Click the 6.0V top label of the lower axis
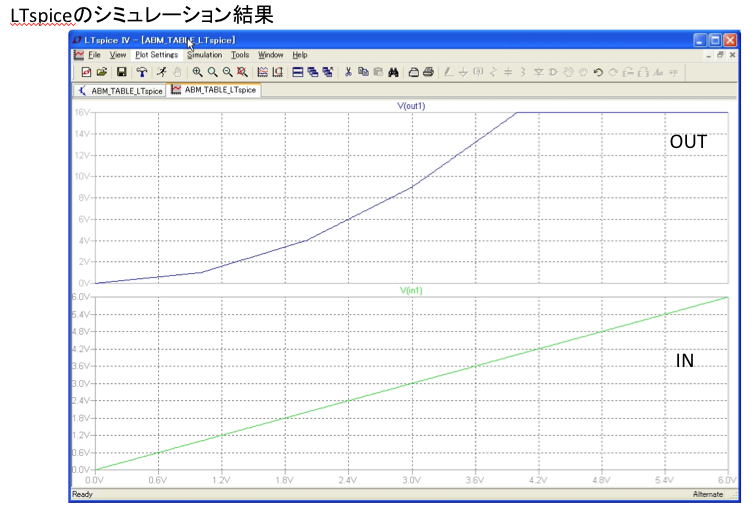Screen dimensions: 756x509 coord(81,297)
